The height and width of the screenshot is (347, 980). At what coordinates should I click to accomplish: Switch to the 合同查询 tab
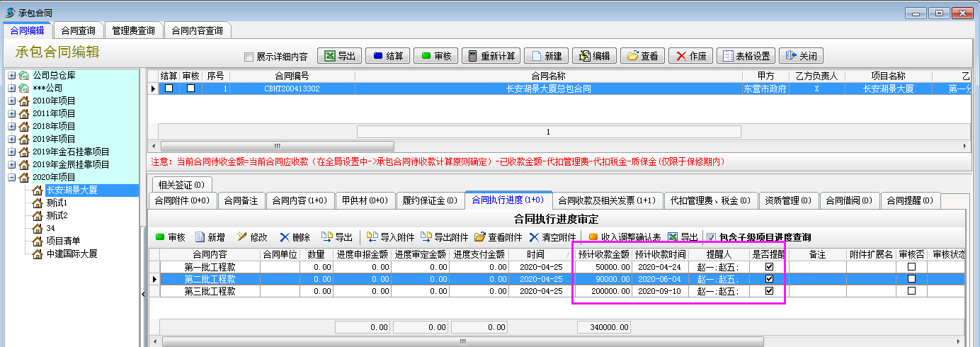tap(78, 30)
